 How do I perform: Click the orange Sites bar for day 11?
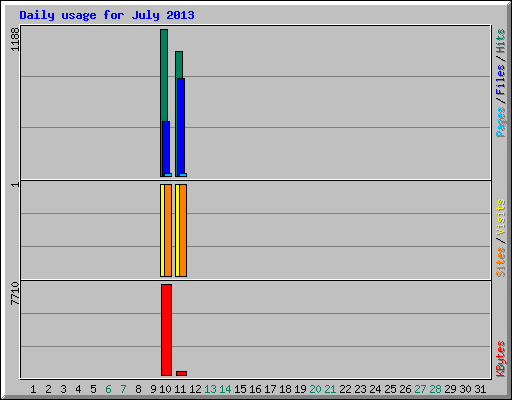pyautogui.click(x=183, y=230)
